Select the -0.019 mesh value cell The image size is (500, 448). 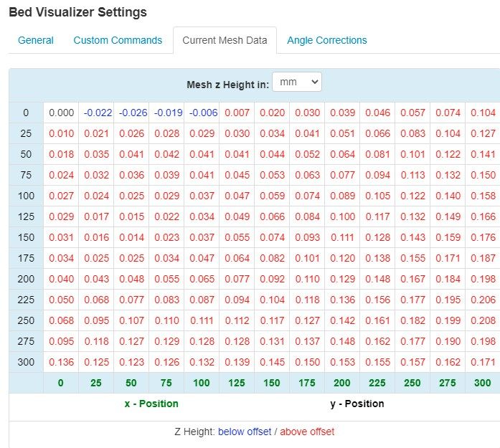click(168, 113)
